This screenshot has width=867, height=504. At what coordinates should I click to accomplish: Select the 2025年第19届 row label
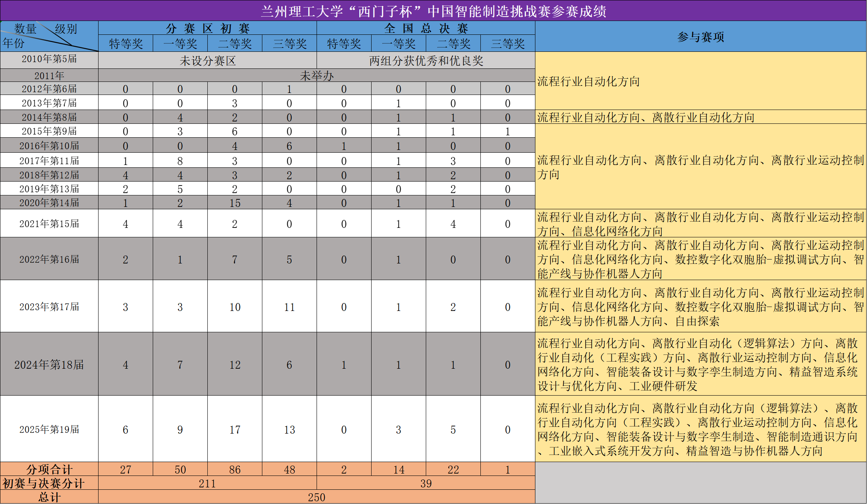[x=49, y=429]
